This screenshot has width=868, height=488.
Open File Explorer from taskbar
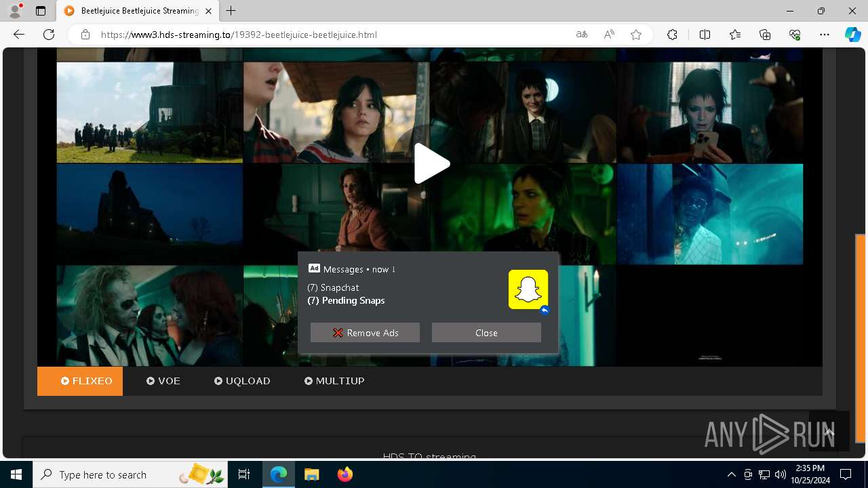pyautogui.click(x=311, y=474)
